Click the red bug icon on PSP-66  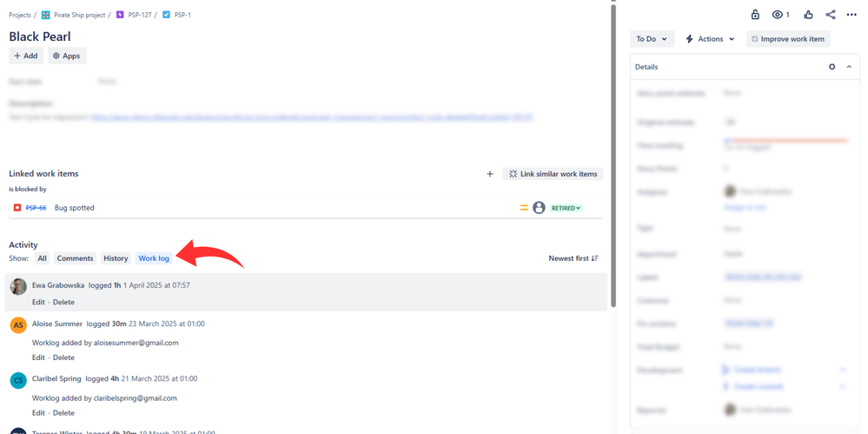[17, 208]
